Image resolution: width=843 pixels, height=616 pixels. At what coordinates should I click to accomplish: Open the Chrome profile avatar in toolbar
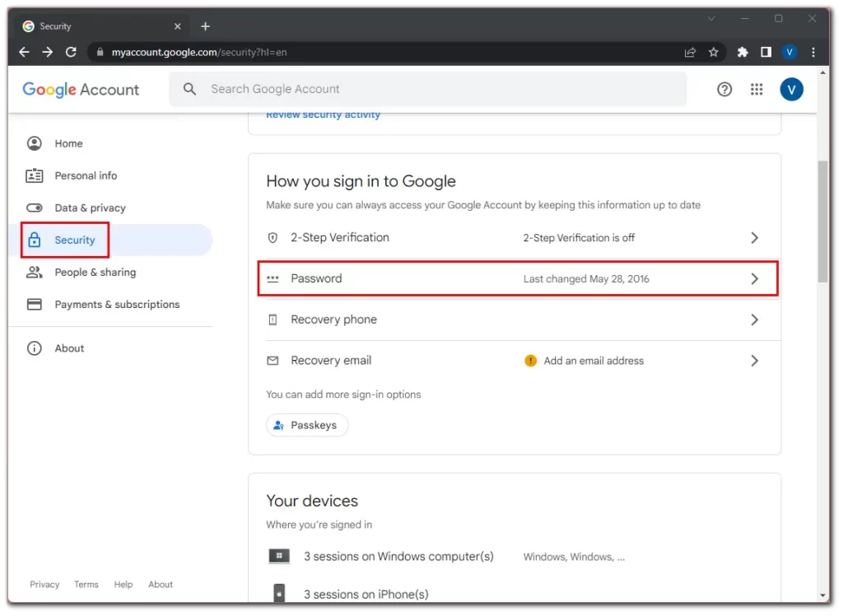point(789,52)
